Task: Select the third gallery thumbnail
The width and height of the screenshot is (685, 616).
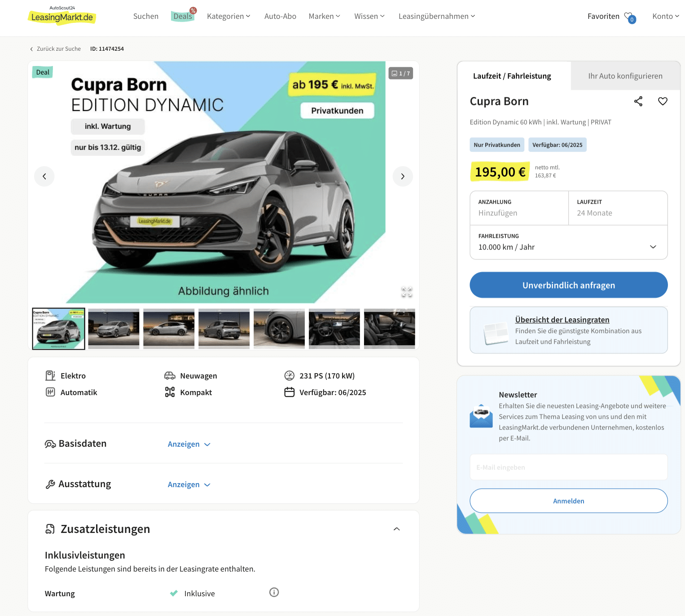Action: (169, 329)
